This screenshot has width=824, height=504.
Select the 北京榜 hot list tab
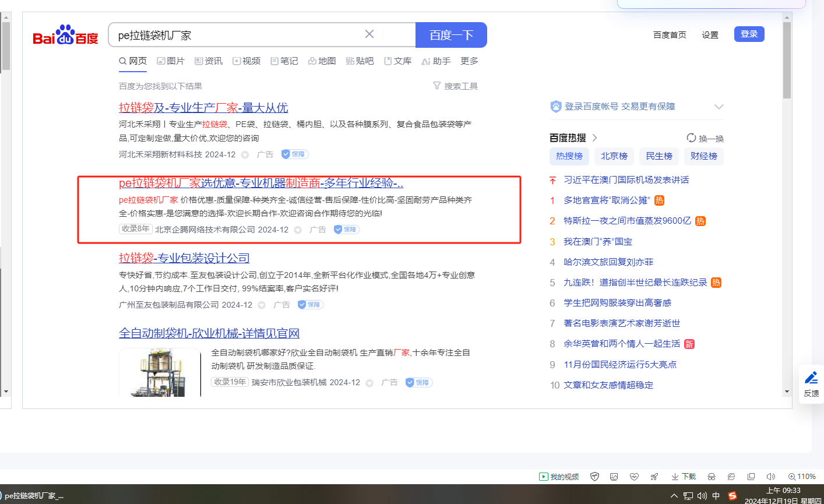pos(614,156)
